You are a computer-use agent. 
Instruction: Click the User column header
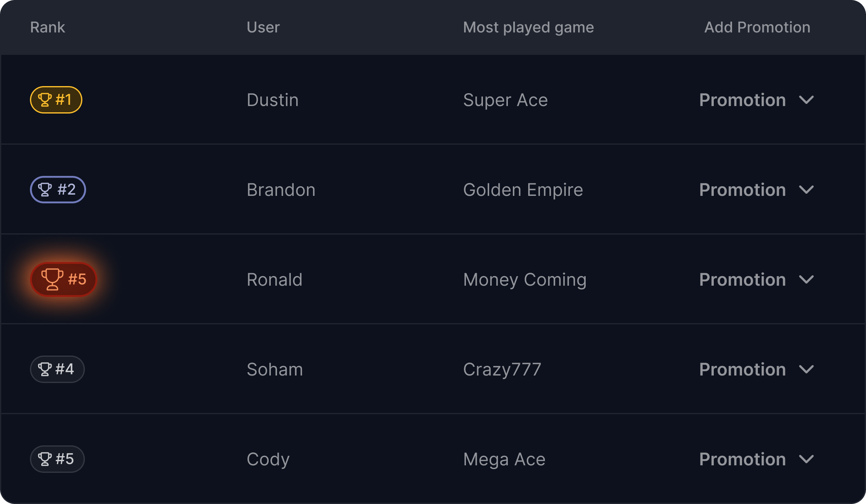(263, 27)
